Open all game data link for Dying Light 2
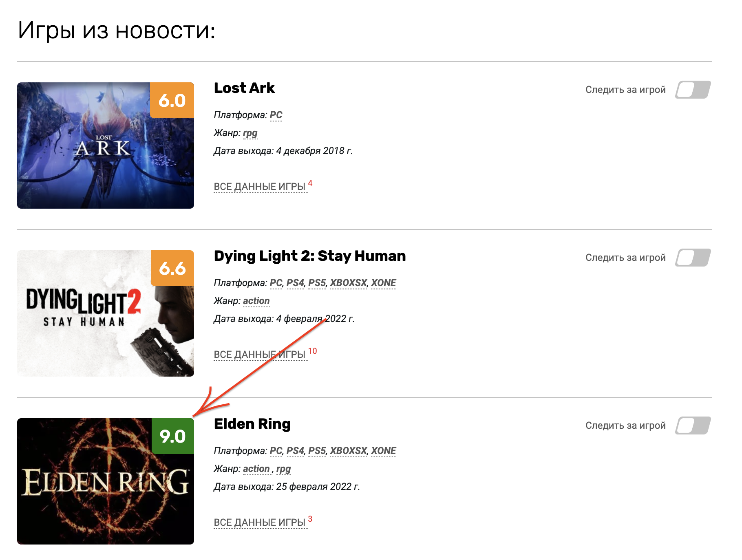The image size is (742, 560). tap(260, 355)
